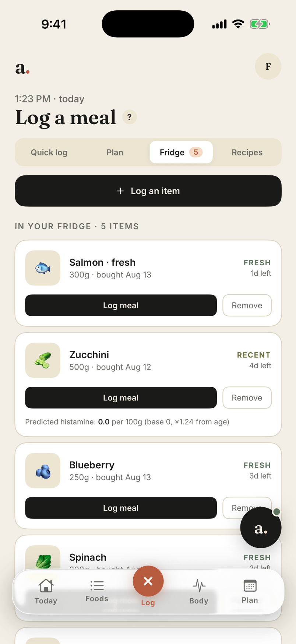Go to Today in bottom navigation

click(x=46, y=591)
